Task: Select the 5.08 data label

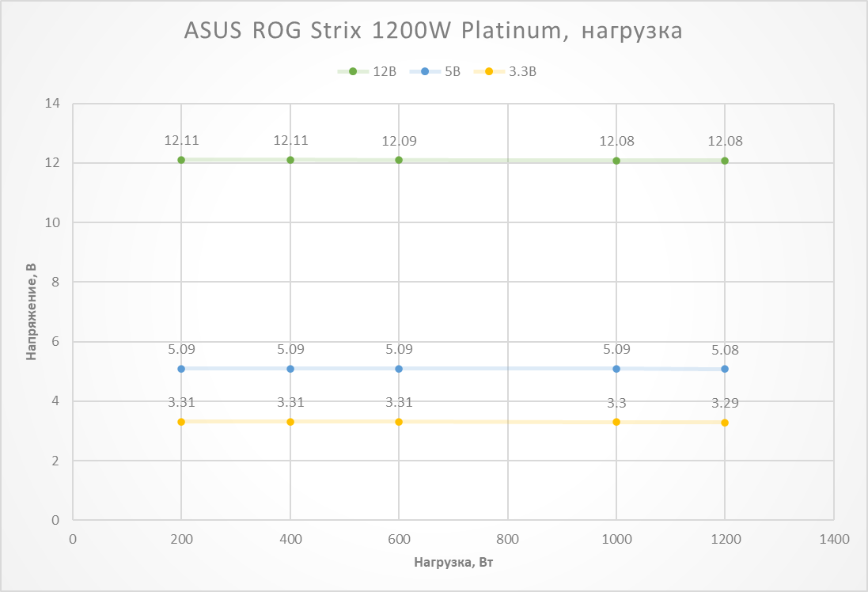Action: (x=725, y=350)
